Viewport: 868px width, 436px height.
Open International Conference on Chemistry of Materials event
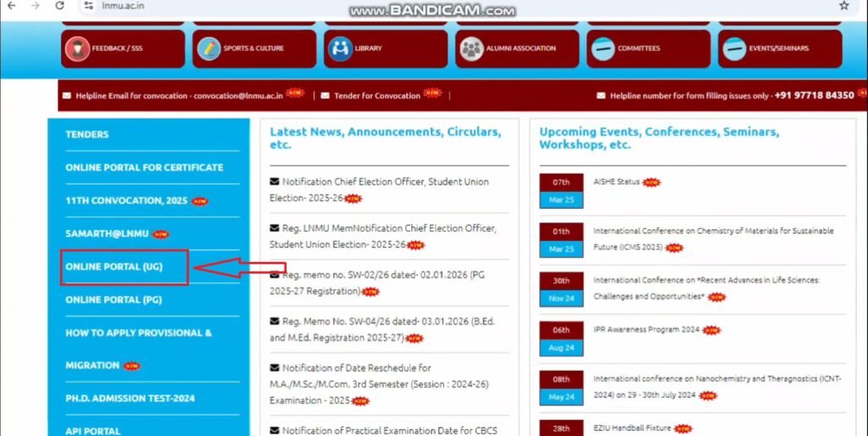click(x=714, y=238)
